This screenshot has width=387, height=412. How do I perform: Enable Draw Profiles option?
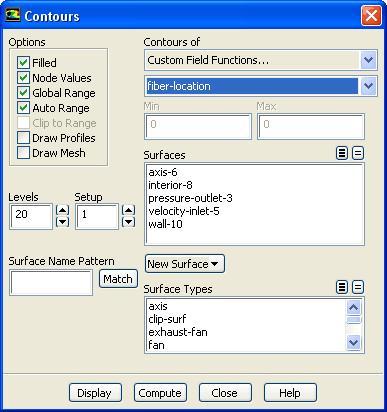pos(23,138)
